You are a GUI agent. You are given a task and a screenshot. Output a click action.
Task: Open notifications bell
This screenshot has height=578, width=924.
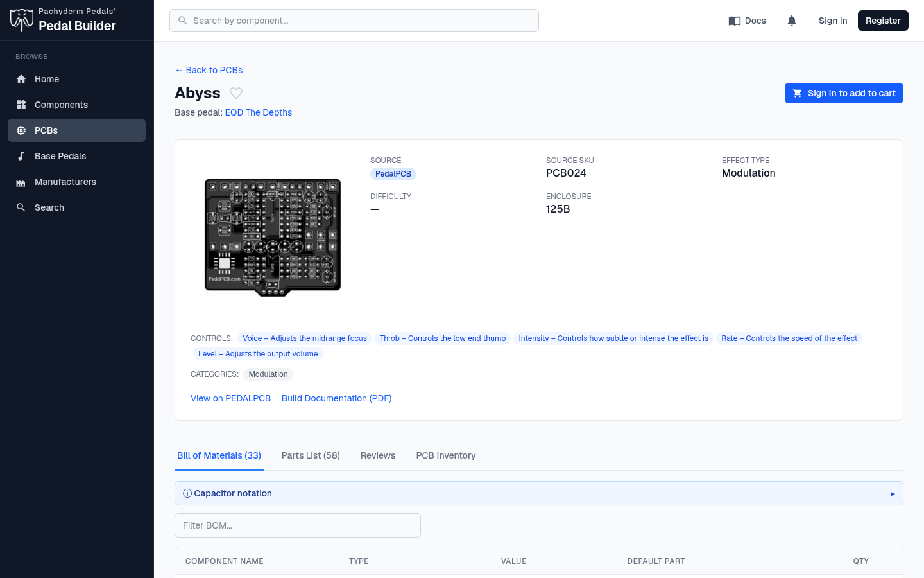[x=792, y=21]
